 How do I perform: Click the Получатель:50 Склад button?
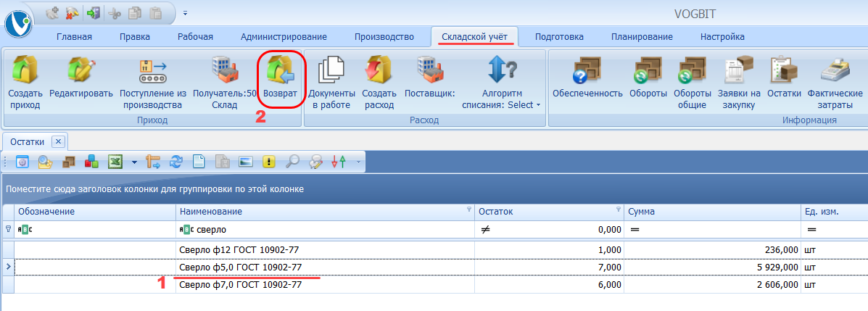point(225,83)
